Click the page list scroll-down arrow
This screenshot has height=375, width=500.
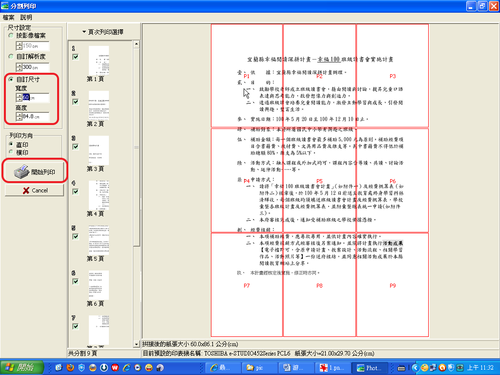pos(136,344)
